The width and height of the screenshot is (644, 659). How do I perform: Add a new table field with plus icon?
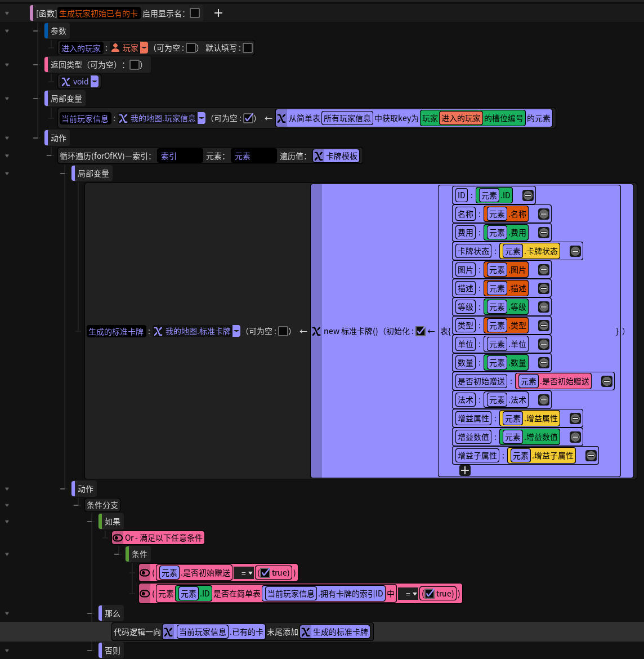tap(464, 470)
